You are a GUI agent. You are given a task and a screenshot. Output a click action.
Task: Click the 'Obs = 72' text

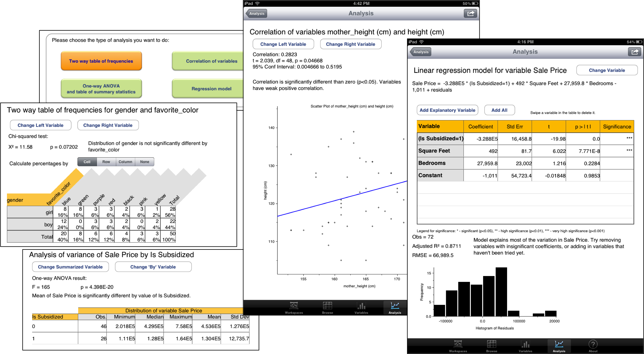pos(423,237)
